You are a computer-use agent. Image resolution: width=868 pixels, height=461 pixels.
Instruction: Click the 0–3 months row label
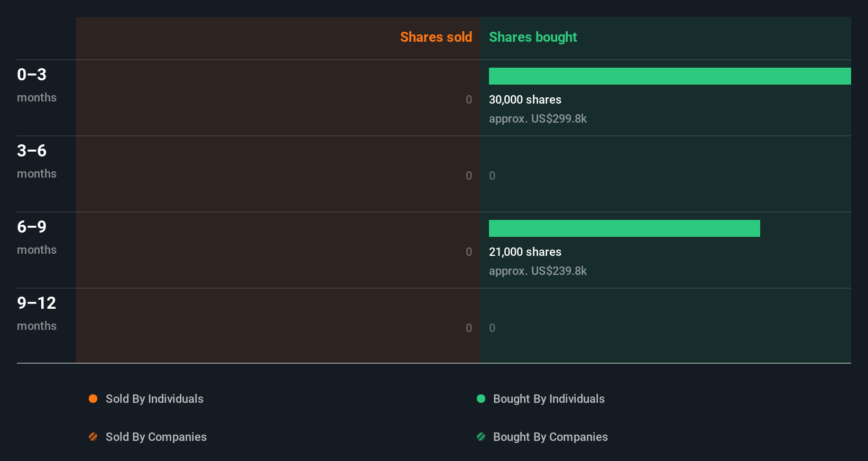[36, 85]
